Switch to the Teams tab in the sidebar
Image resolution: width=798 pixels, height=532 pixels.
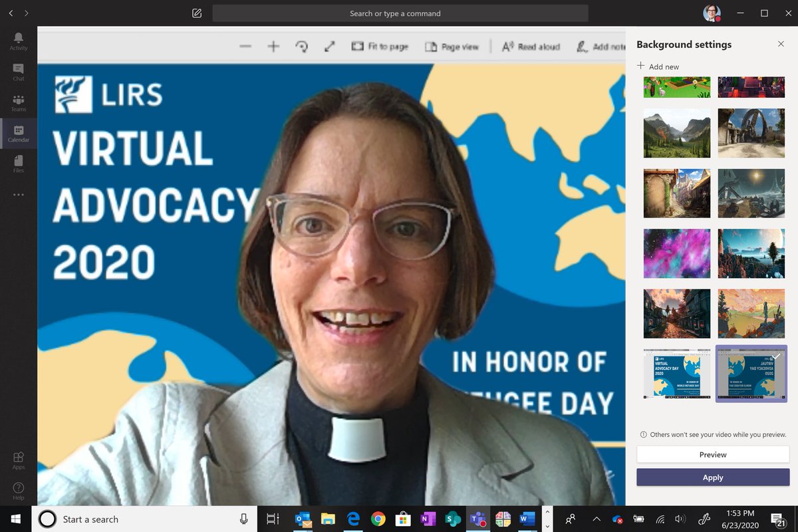(x=18, y=102)
